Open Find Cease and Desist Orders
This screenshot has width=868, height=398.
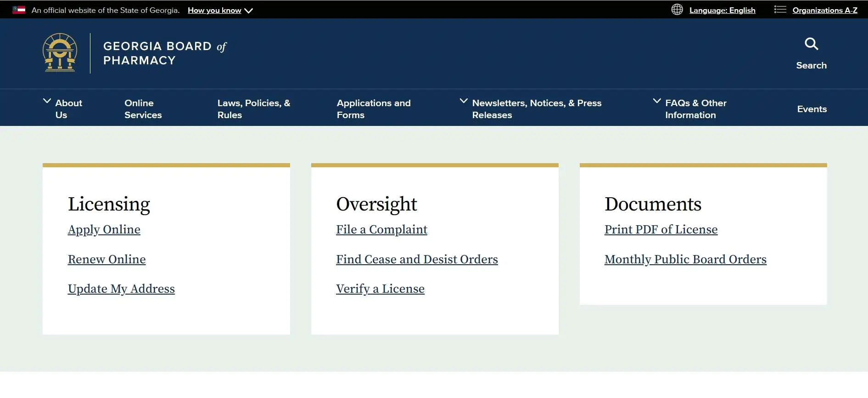[417, 259]
